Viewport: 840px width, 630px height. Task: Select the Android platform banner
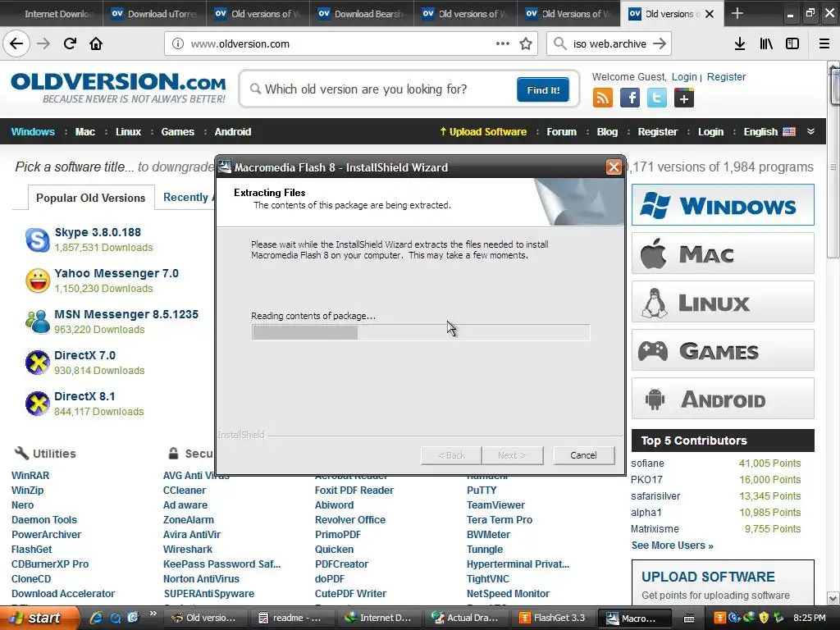723,399
